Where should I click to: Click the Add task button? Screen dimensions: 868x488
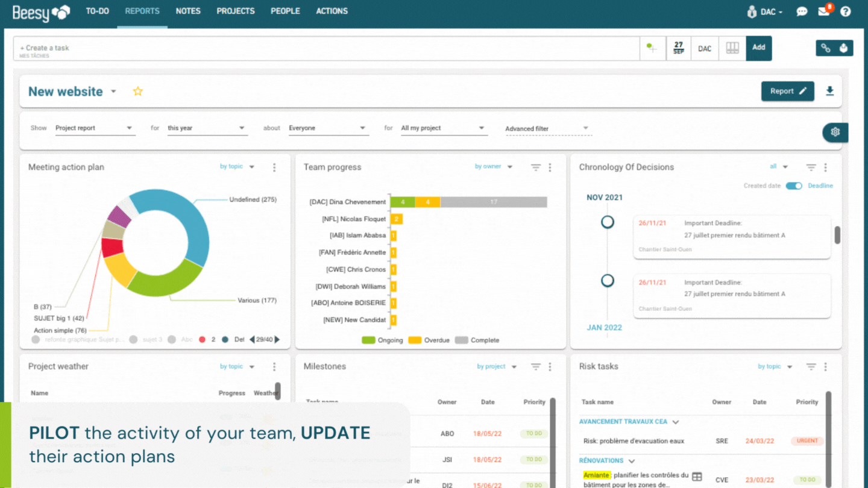click(x=759, y=48)
